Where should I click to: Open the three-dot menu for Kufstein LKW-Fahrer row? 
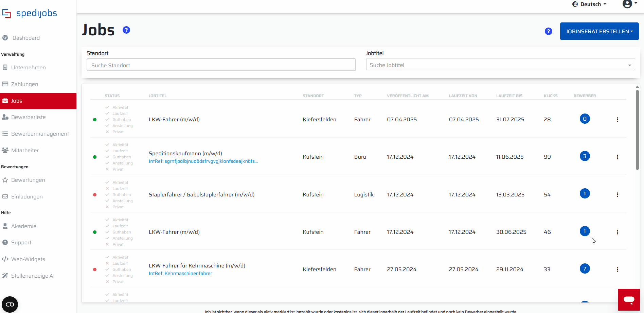click(618, 232)
